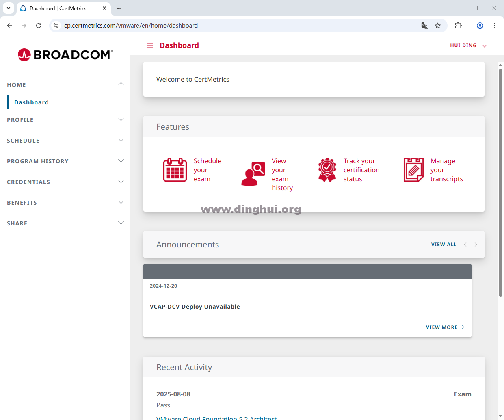Click VIEW MORE on the VCAP-DCV announcement

coord(445,327)
